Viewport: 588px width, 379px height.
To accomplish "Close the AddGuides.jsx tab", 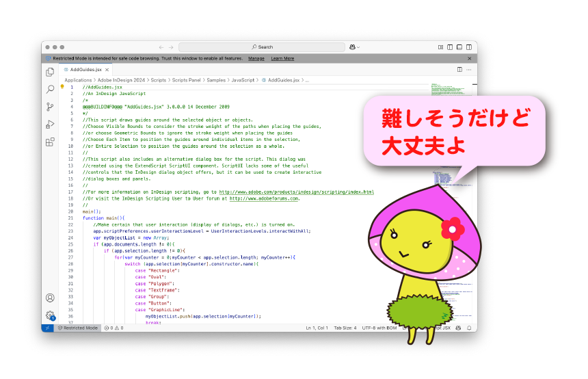I will point(107,70).
